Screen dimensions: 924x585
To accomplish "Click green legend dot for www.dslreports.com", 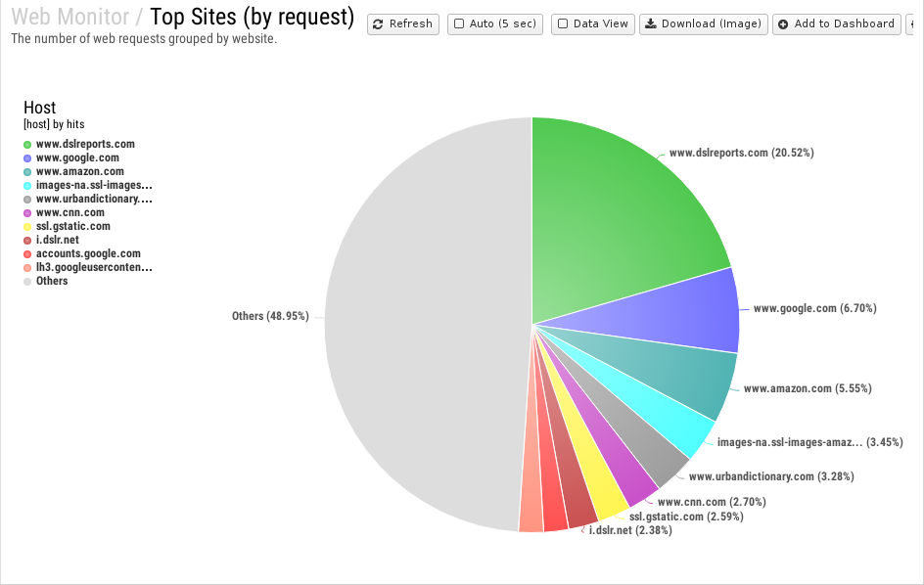I will coord(27,145).
